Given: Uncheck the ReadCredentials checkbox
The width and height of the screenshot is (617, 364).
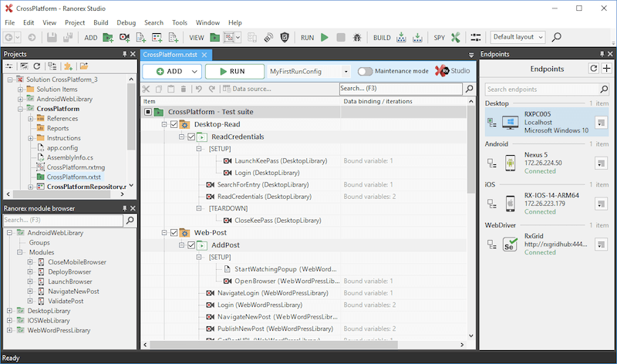Looking at the screenshot, I should 191,137.
